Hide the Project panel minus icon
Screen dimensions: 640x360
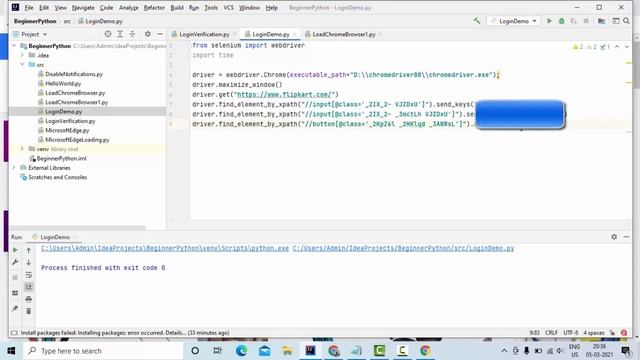coord(160,34)
